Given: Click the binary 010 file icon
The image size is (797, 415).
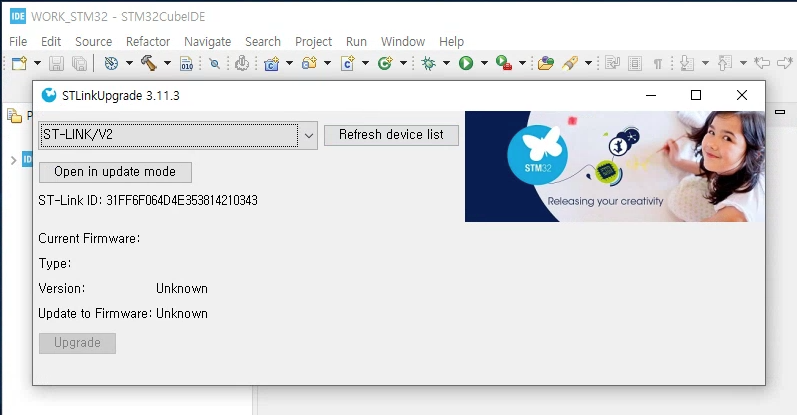Looking at the screenshot, I should (x=187, y=63).
